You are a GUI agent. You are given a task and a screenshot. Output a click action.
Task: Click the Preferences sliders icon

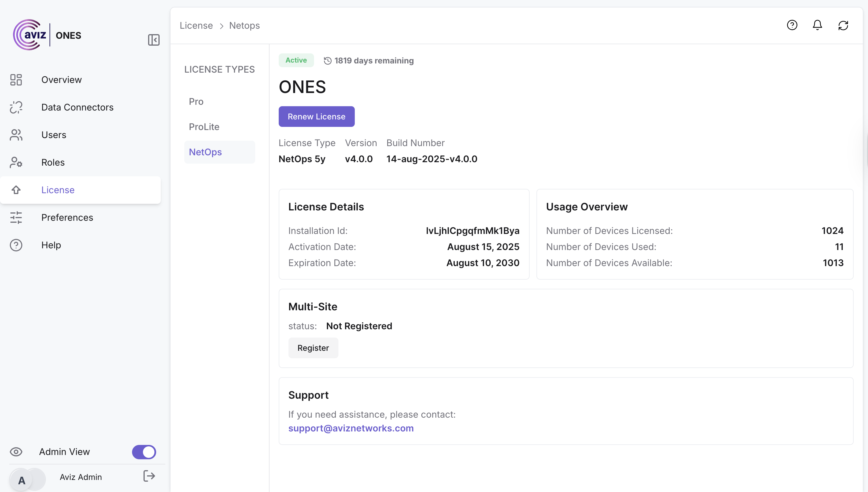(16, 218)
